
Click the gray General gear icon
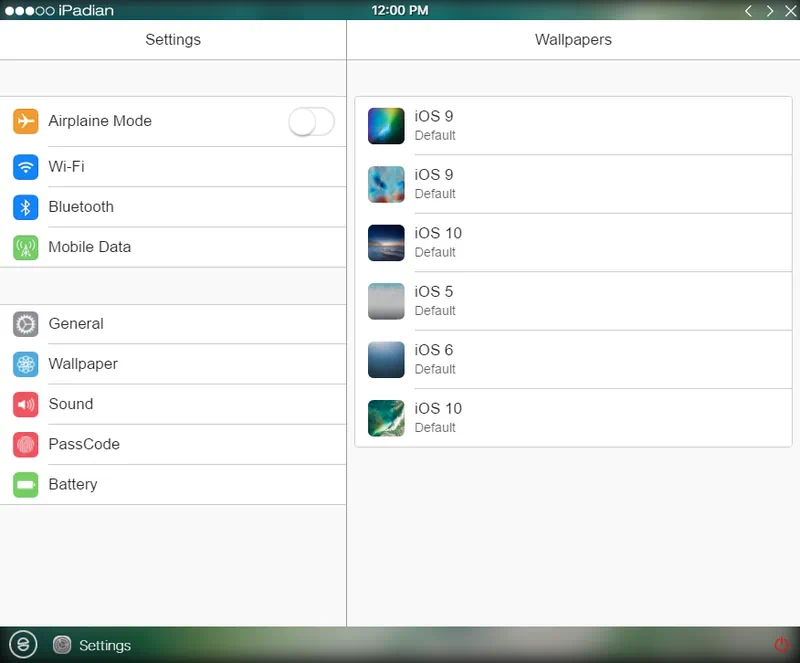[26, 324]
